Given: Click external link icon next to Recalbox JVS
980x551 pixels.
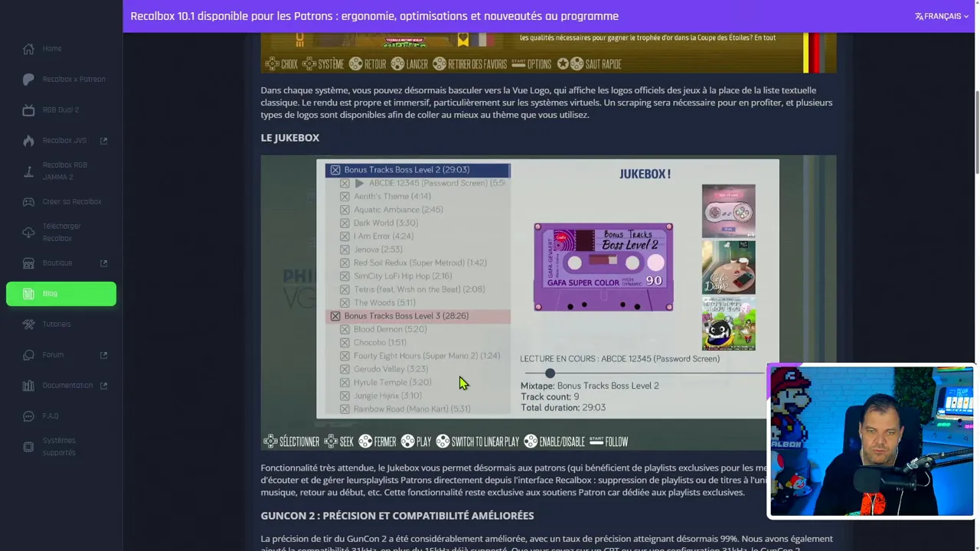Looking at the screenshot, I should click(103, 141).
